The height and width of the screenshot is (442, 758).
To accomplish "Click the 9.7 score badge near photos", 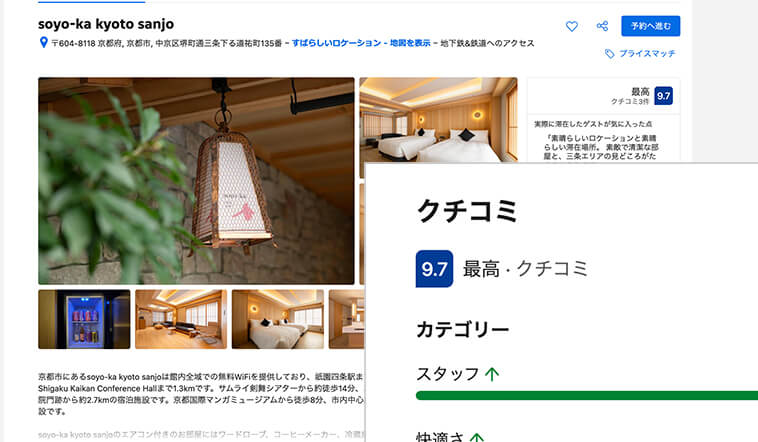I will click(x=663, y=96).
